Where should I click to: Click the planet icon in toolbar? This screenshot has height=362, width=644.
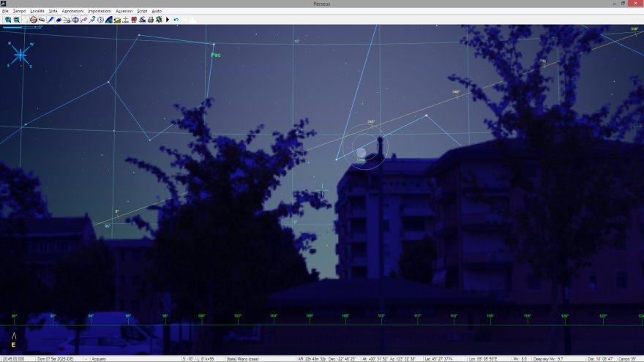point(34,20)
